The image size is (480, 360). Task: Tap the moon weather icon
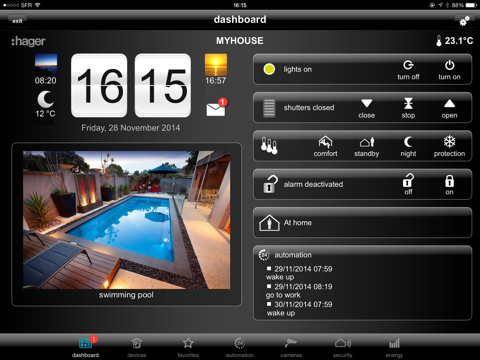[45, 99]
